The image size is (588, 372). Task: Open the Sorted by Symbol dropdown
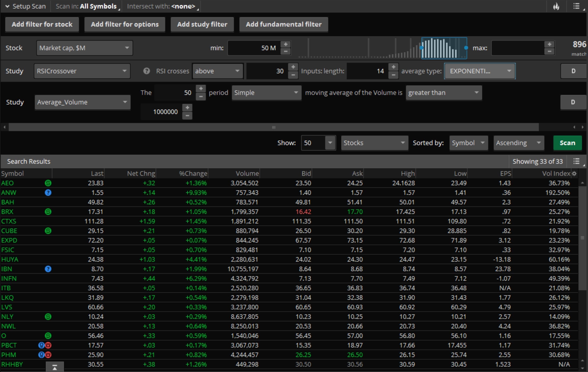coord(468,143)
